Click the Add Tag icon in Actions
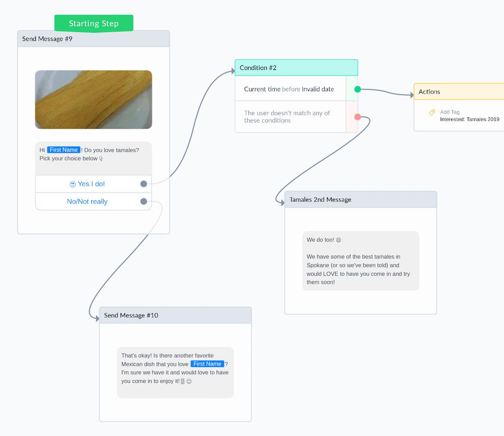Image resolution: width=504 pixels, height=436 pixels. [x=432, y=112]
